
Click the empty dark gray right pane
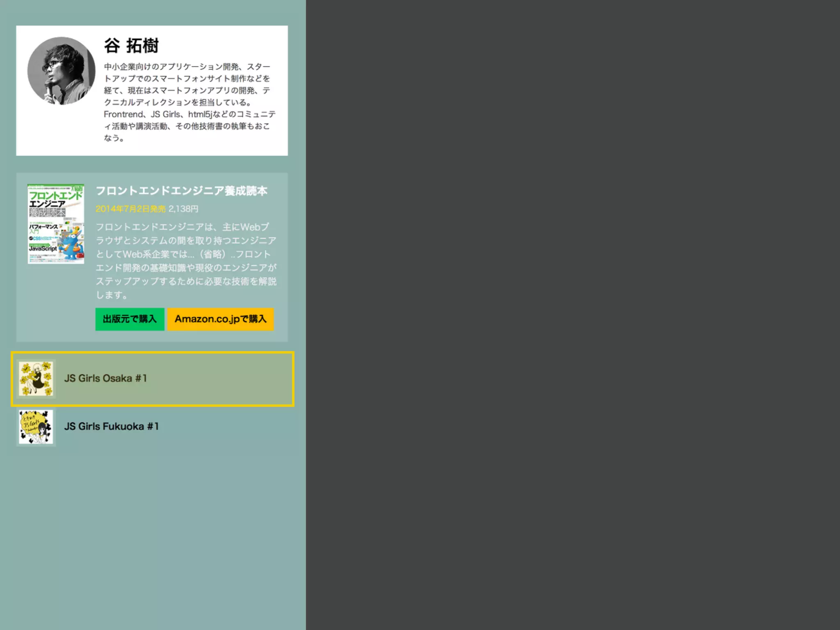pyautogui.click(x=573, y=315)
